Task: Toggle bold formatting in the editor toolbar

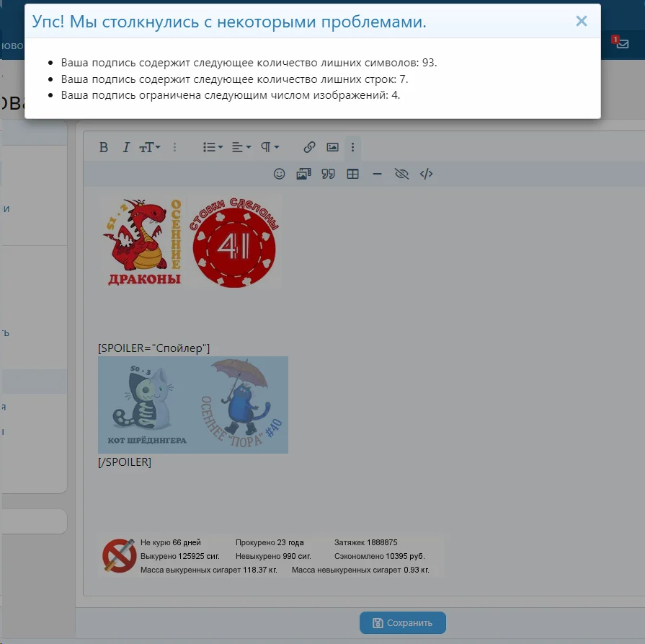Action: pos(104,147)
